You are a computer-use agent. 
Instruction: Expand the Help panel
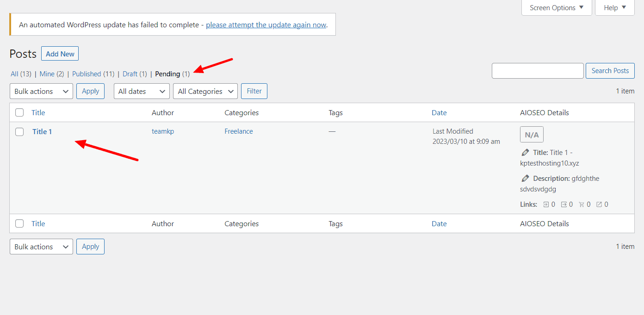615,7
